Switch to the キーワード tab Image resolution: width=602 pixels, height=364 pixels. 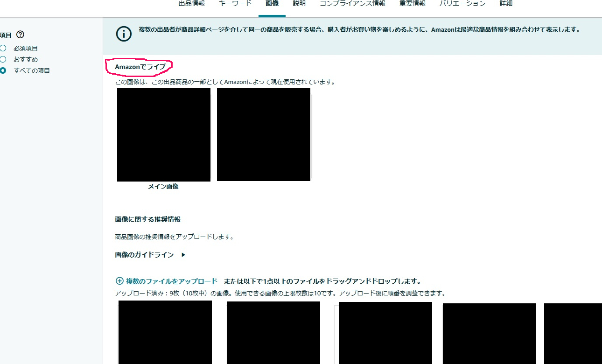tap(234, 3)
